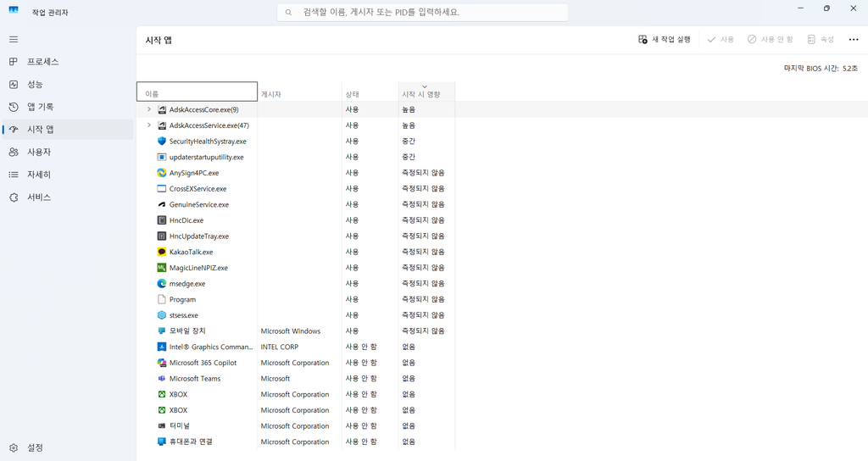
Task: Click the SecurityHealthSystray.exe shield icon
Action: [x=162, y=142]
